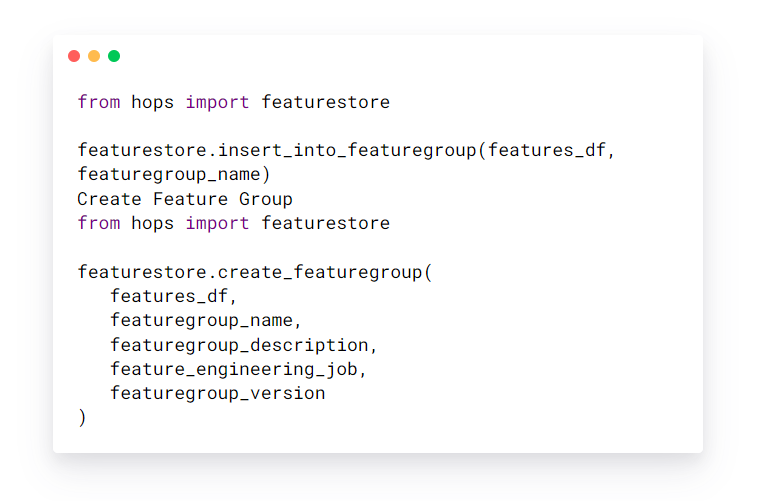
Task: Select the featuregroup_description argument
Action: click(x=239, y=345)
